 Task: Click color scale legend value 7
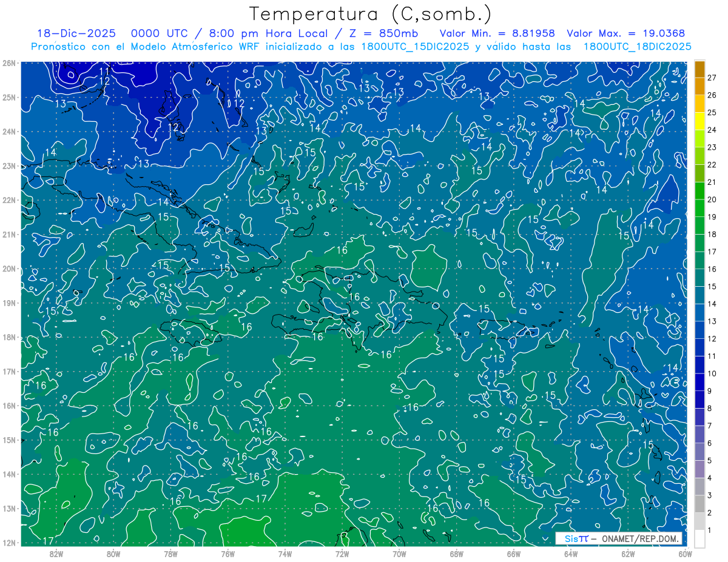[x=710, y=426]
